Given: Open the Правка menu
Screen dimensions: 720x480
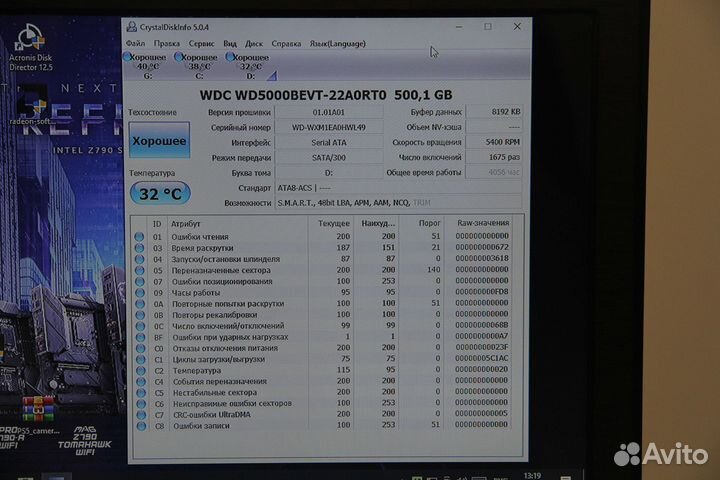Looking at the screenshot, I should tap(167, 44).
